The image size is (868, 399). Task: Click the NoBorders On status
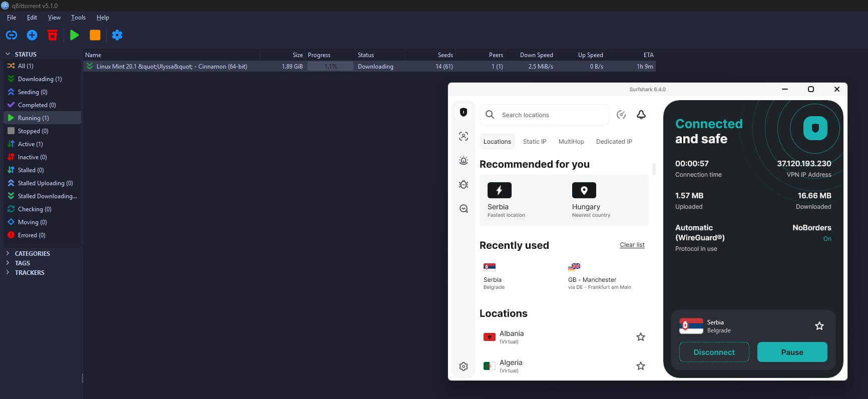click(827, 239)
